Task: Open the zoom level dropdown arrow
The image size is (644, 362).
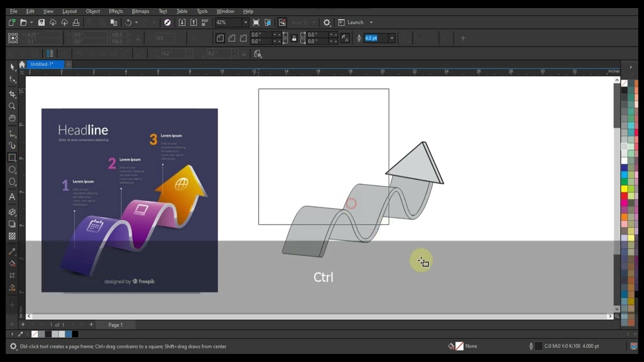Action: tap(245, 22)
